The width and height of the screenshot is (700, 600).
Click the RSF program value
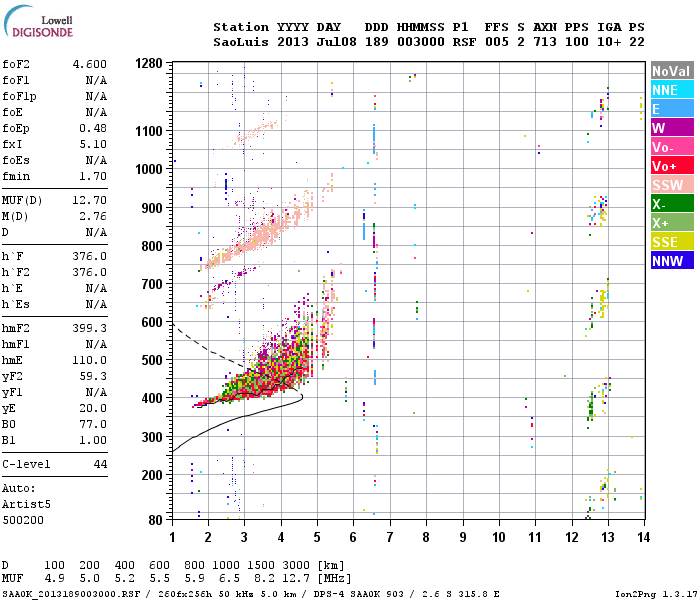(x=464, y=42)
